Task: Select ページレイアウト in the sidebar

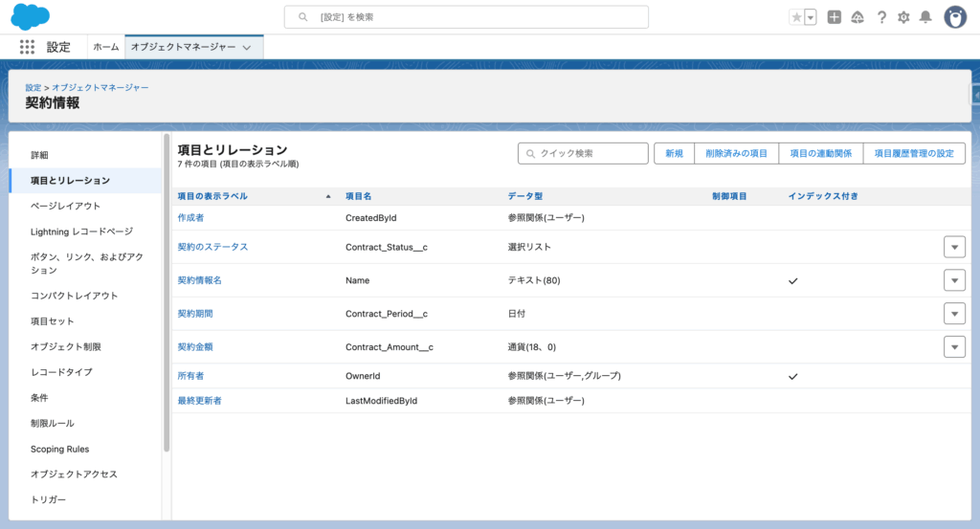Action: pos(65,206)
